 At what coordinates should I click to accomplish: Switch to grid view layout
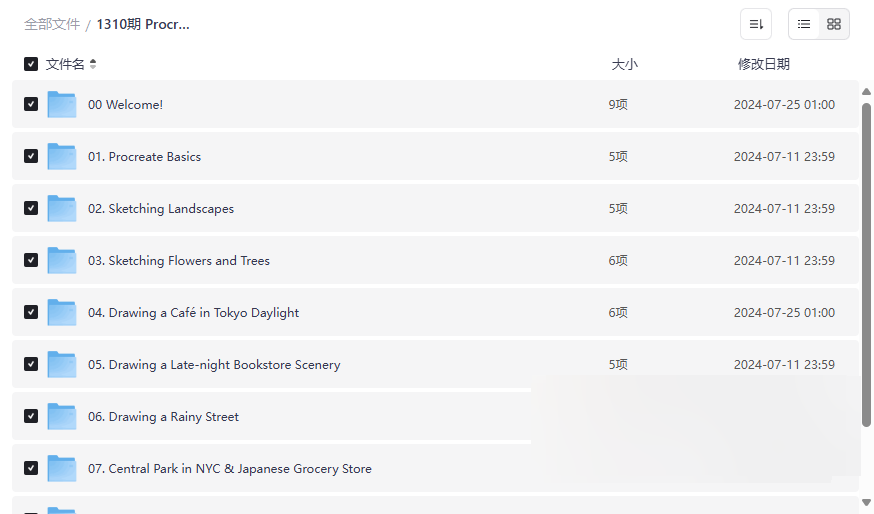[834, 24]
